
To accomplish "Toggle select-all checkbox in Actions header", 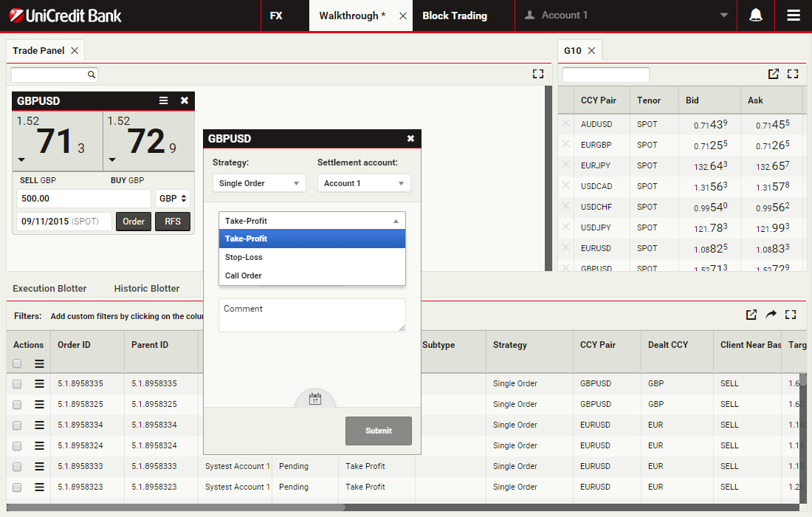I will point(17,363).
